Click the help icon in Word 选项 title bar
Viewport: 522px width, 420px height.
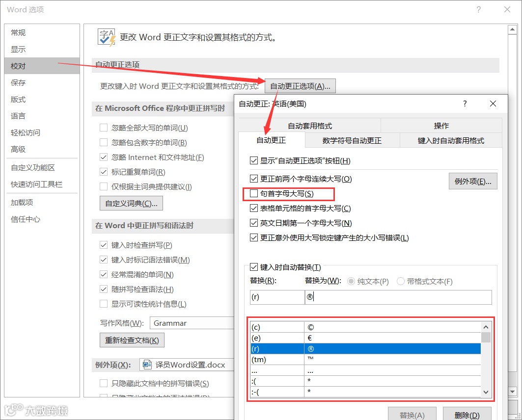[478, 9]
